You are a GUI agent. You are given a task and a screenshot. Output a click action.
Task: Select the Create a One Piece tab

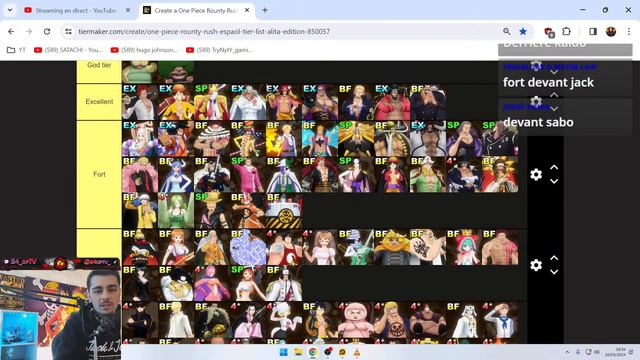click(196, 11)
